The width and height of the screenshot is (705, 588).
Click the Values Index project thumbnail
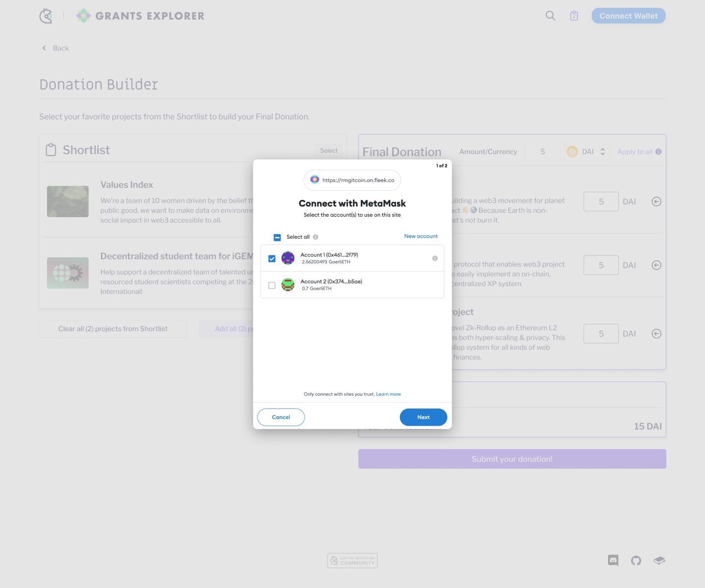click(x=68, y=202)
